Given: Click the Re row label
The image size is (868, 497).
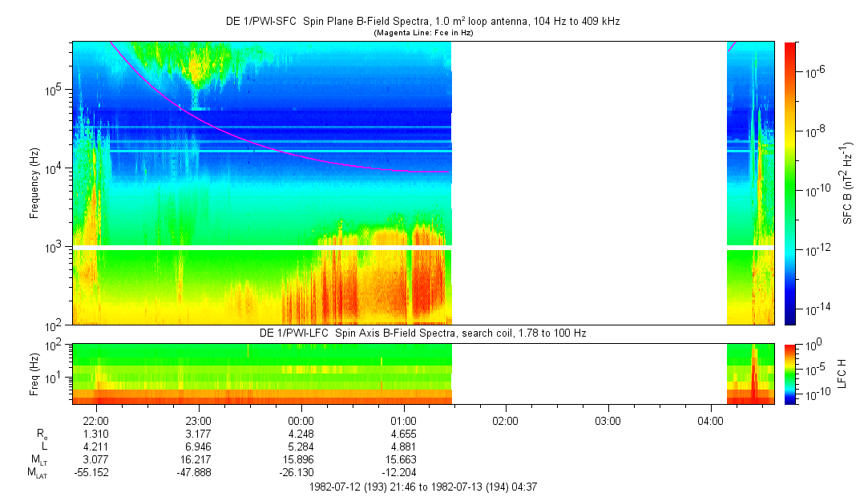Looking at the screenshot, I should tap(42, 434).
